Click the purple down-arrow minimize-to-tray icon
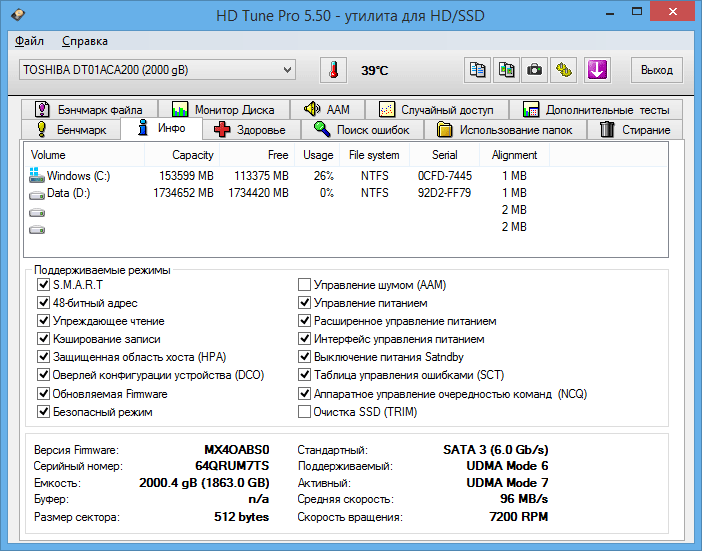The image size is (702, 551). 597,70
